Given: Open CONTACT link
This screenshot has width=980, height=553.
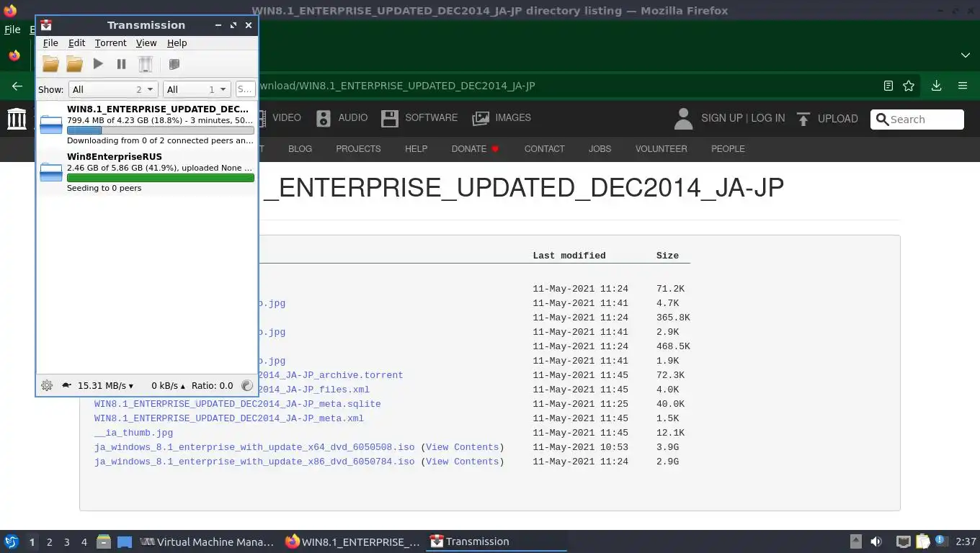Looking at the screenshot, I should 544,149.
